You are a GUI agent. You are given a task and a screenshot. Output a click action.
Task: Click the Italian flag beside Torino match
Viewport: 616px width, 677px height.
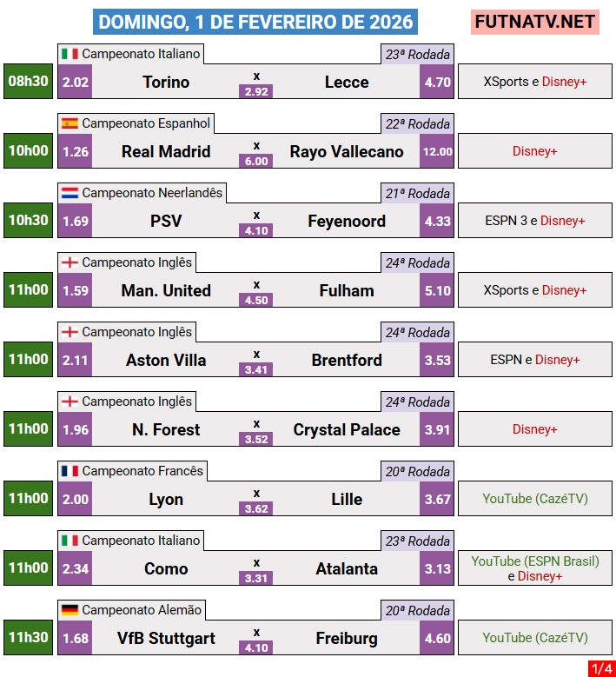(70, 54)
